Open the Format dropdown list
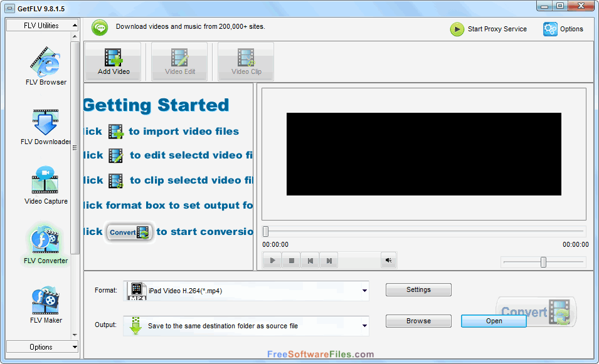This screenshot has height=364, width=599. 364,291
